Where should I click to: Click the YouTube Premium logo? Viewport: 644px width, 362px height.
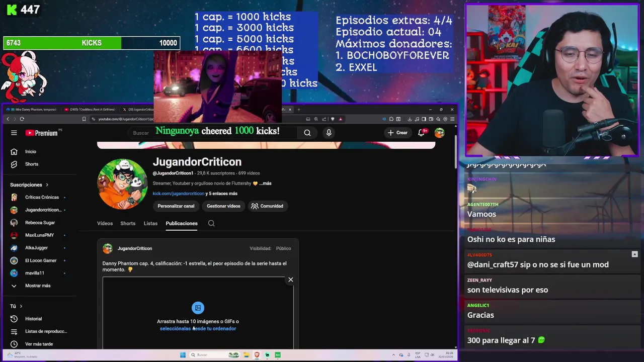pos(42,133)
